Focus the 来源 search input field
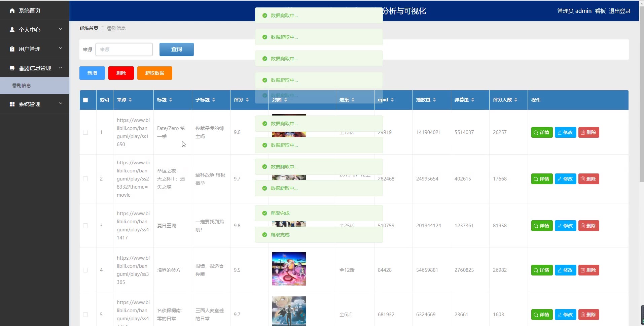 tap(124, 50)
